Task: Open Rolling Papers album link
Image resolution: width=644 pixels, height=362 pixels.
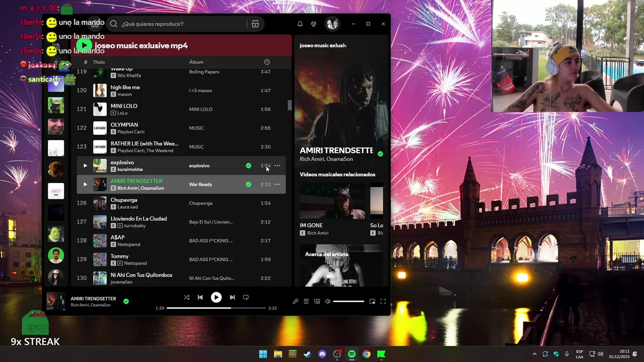Action: (x=204, y=72)
